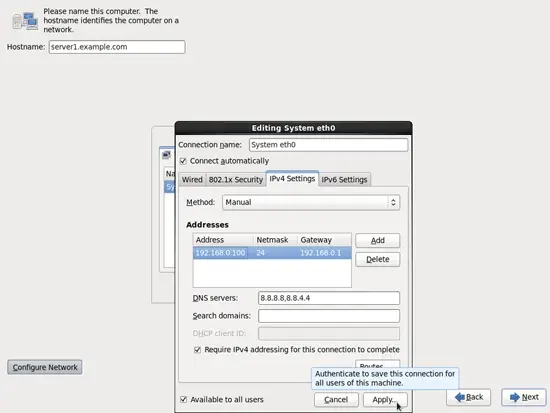The image size is (550, 413).
Task: Open the Method dropdown set to Manual
Action: pyautogui.click(x=311, y=202)
